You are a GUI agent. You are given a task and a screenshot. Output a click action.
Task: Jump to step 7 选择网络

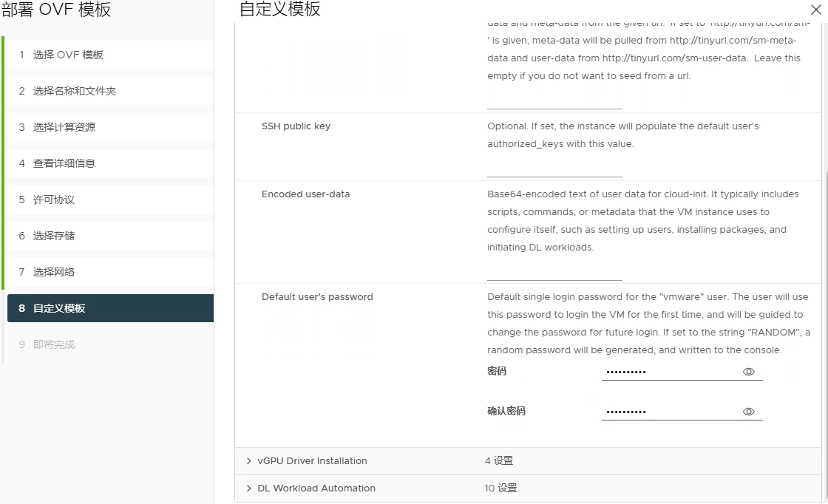pos(53,272)
